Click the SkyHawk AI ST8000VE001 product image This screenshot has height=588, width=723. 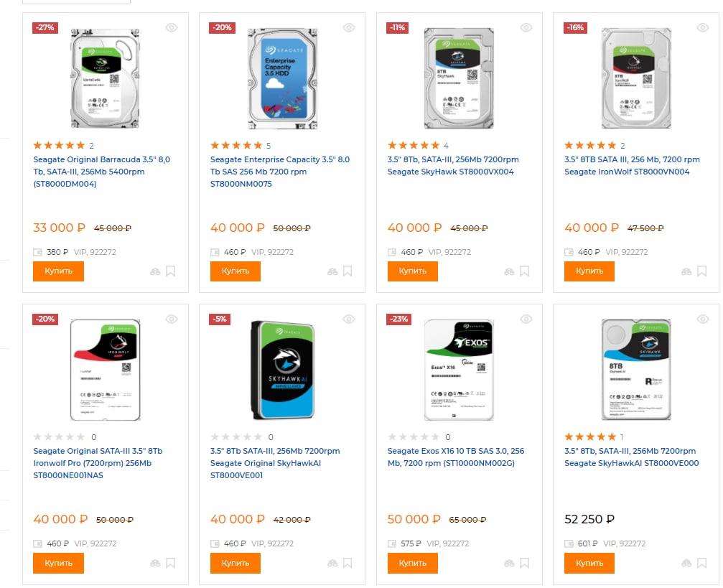click(282, 370)
